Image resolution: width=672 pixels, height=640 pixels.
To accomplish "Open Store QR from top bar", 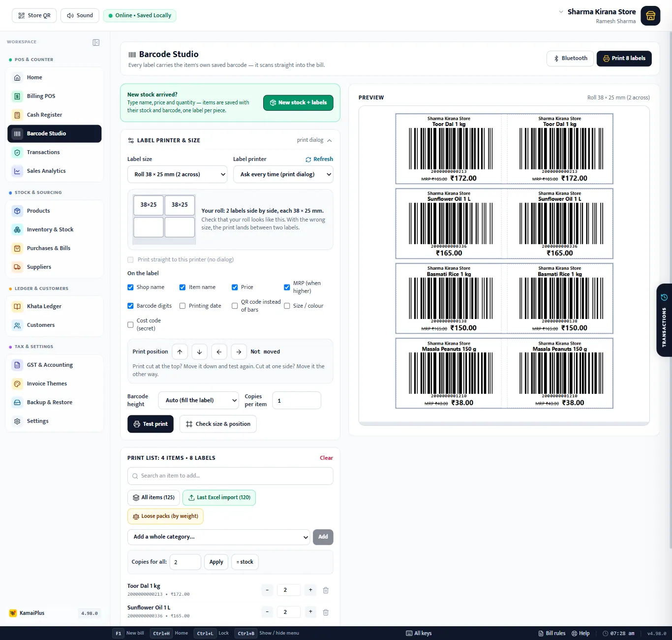I will coord(34,15).
